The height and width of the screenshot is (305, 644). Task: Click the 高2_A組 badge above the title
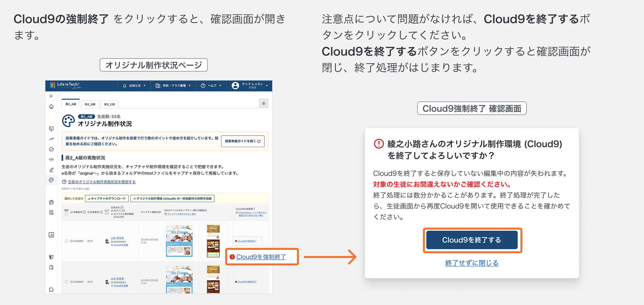click(86, 117)
